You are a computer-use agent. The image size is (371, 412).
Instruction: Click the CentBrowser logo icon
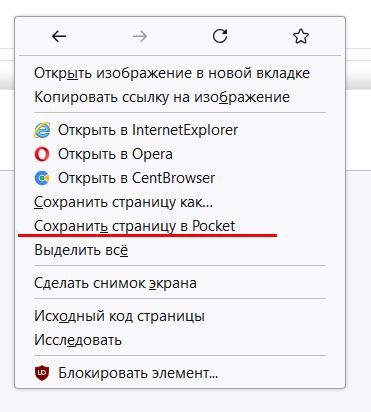pyautogui.click(x=42, y=178)
